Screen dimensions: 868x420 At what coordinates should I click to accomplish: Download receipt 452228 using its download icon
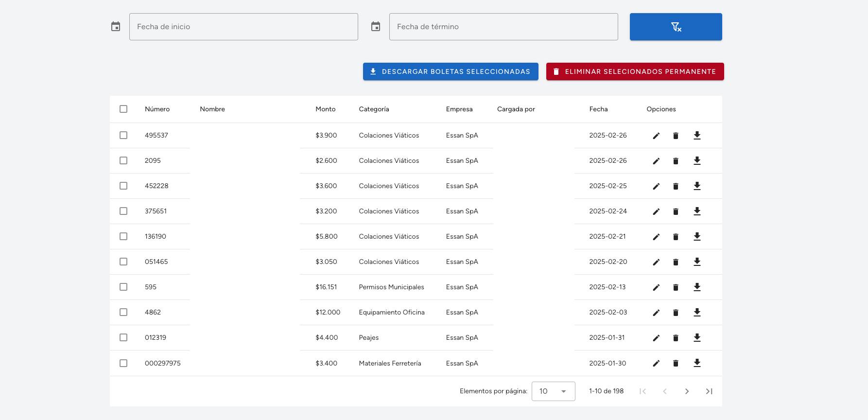click(x=697, y=186)
